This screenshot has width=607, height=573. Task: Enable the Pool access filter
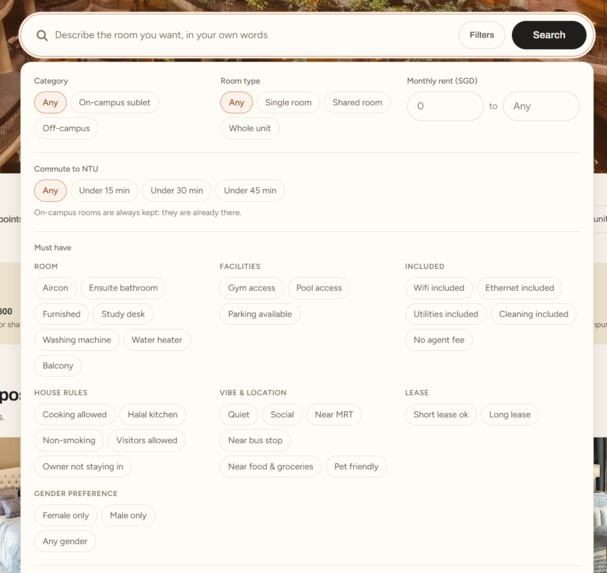click(x=319, y=288)
